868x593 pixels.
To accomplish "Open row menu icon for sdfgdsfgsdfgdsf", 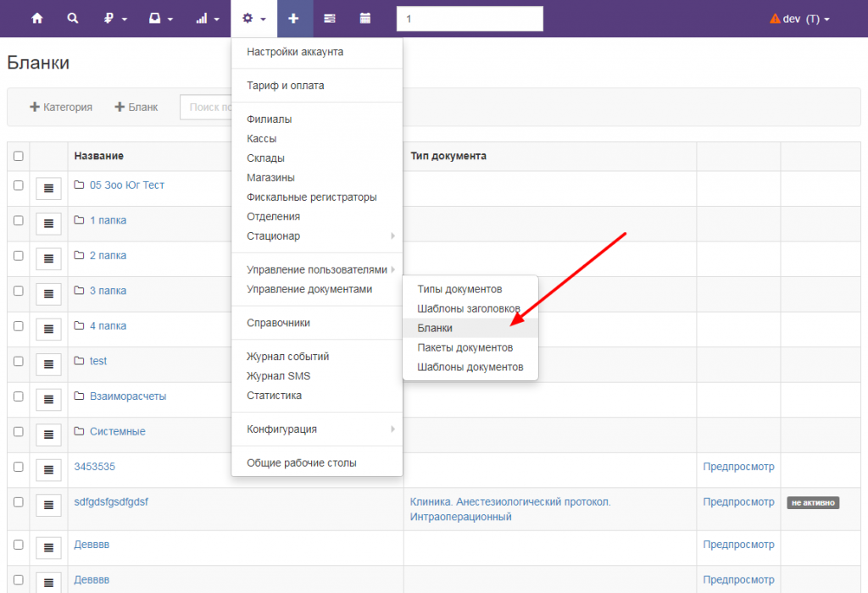I will pyautogui.click(x=48, y=505).
